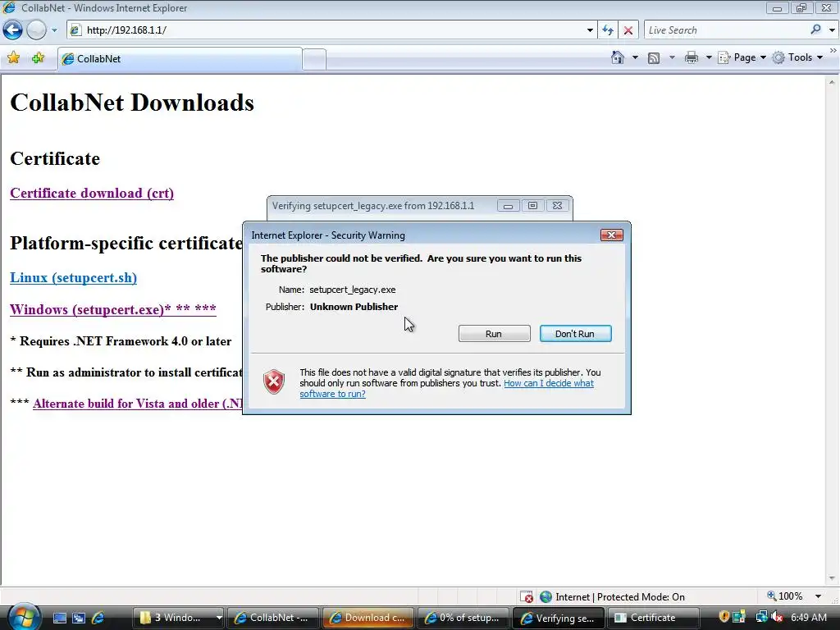Click the Add to Favorites icon
The width and height of the screenshot is (840, 630).
[x=38, y=58]
